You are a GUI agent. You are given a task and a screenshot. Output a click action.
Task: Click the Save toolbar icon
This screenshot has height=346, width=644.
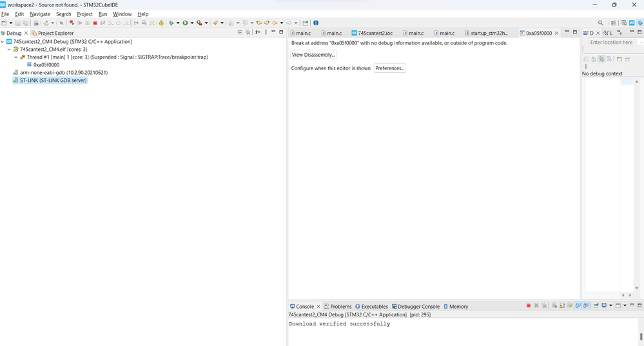(x=17, y=23)
